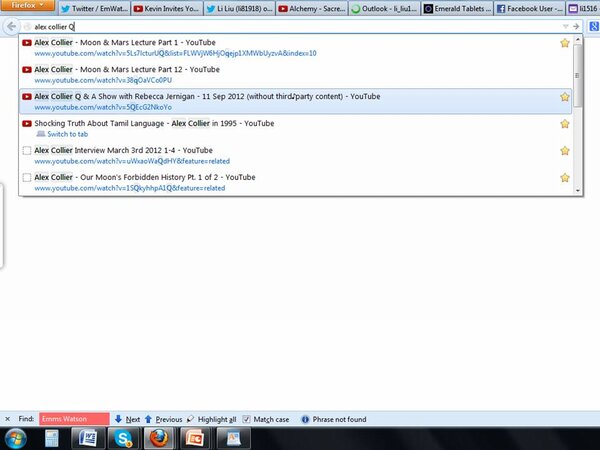The height and width of the screenshot is (450, 600).
Task: Open the youtube.com/watch?v=38qOaVCo0PU URL
Action: (x=103, y=80)
